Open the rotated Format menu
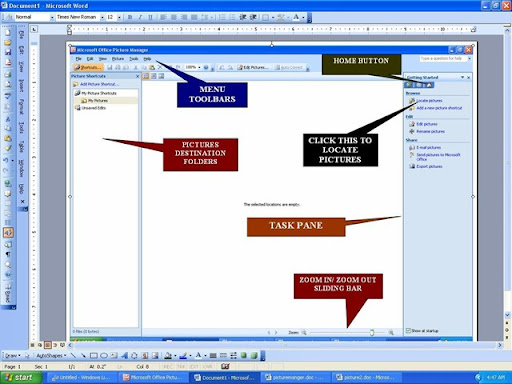This screenshot has width=512, height=384. [21, 107]
